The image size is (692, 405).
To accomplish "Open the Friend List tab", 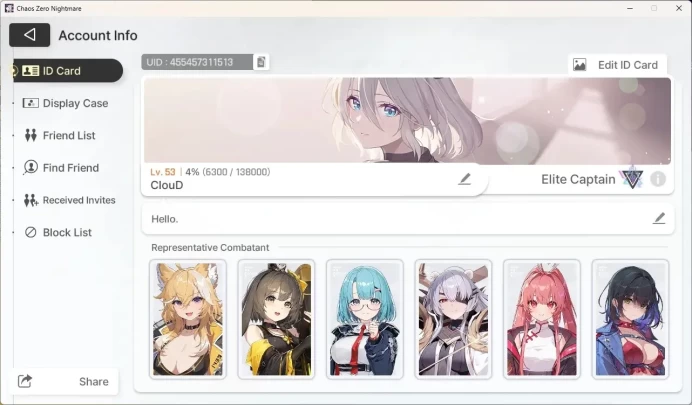I will pyautogui.click(x=60, y=135).
